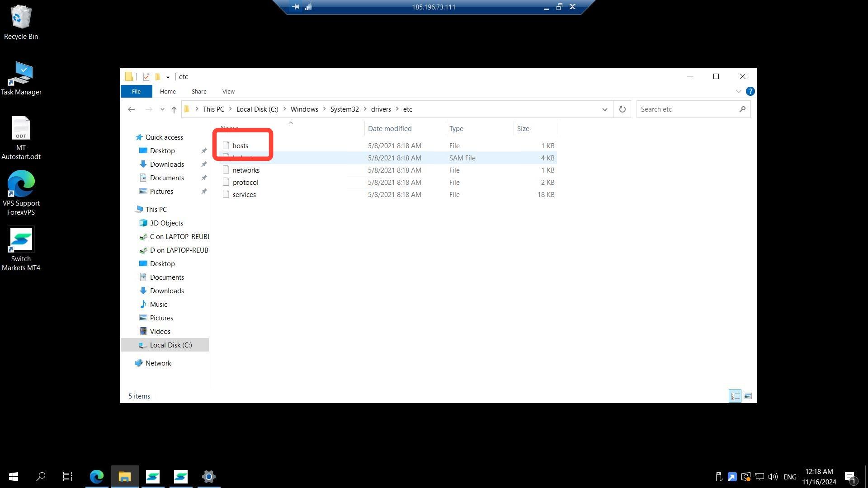Pin the remote desktop connection bar

(296, 7)
